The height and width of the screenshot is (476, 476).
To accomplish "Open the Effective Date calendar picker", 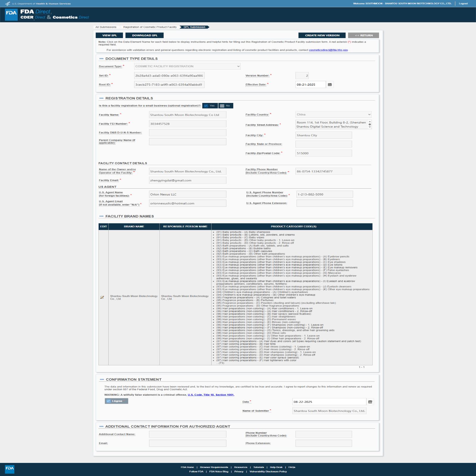I will (x=330, y=84).
